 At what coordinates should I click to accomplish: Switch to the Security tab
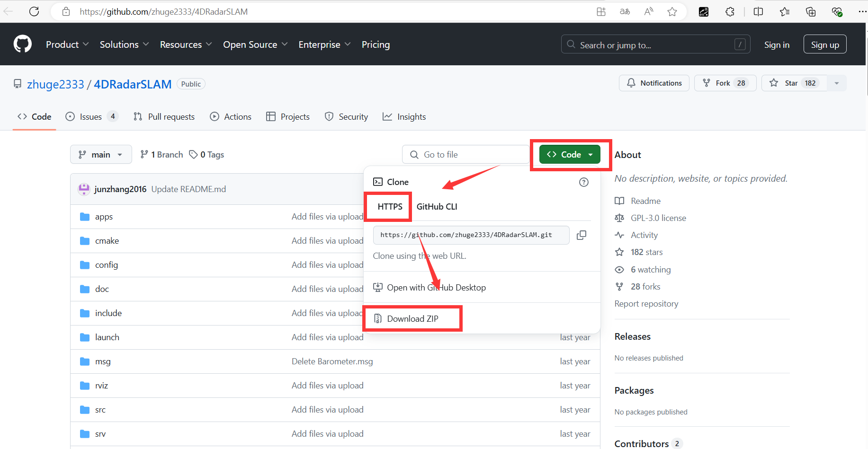[x=346, y=117]
